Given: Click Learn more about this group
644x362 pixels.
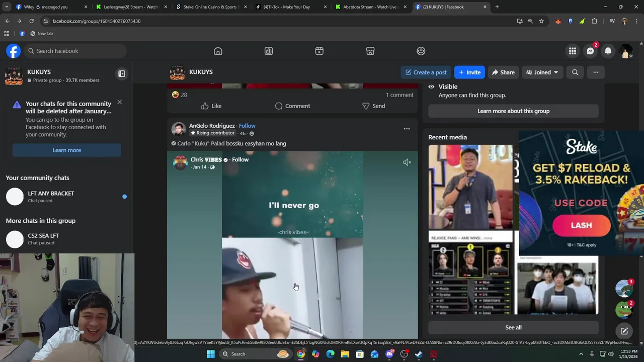Looking at the screenshot, I should (x=513, y=111).
